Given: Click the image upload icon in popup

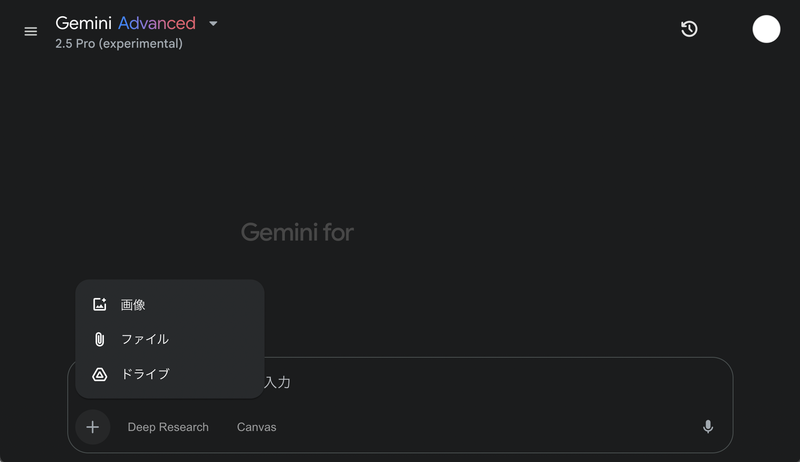Looking at the screenshot, I should click(x=99, y=305).
